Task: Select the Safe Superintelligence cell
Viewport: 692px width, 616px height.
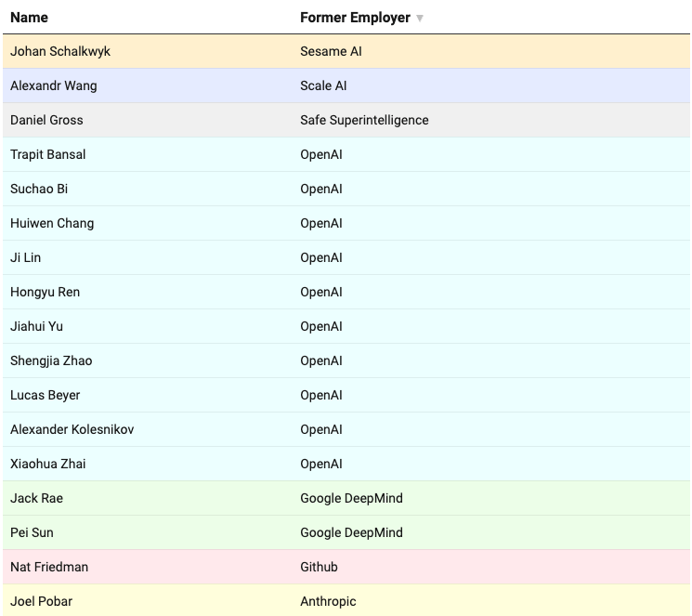Action: click(x=364, y=120)
